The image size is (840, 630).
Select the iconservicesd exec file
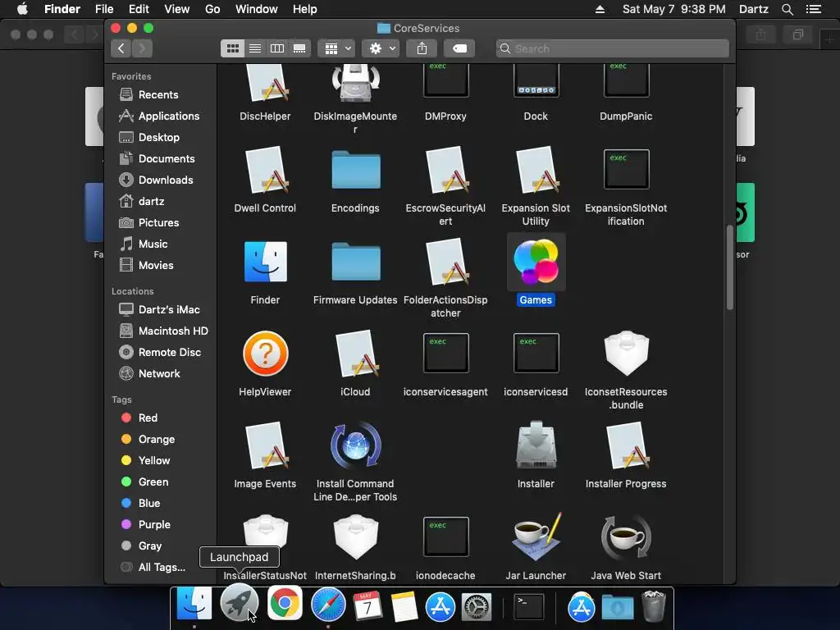tap(536, 353)
